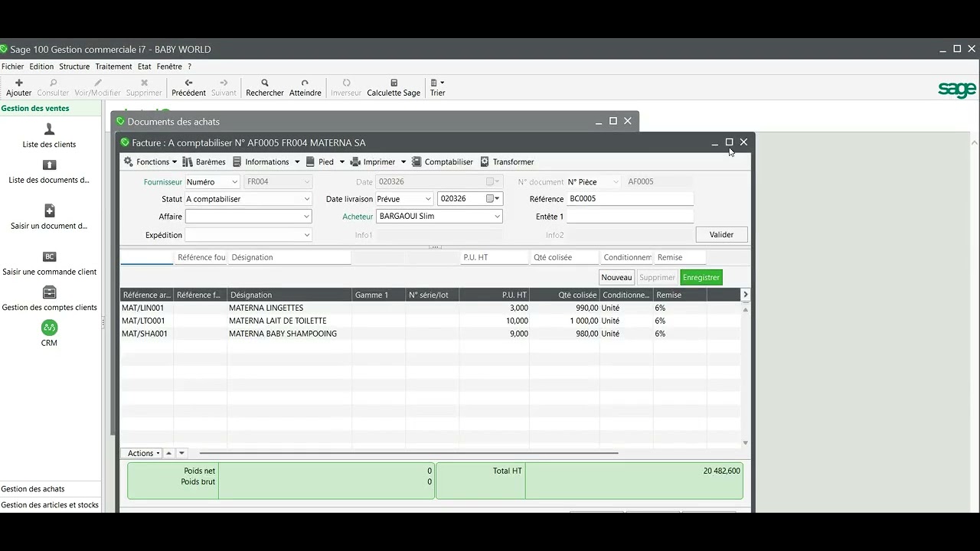Open the Imprimer print menu
The width and height of the screenshot is (980, 551).
tap(377, 161)
